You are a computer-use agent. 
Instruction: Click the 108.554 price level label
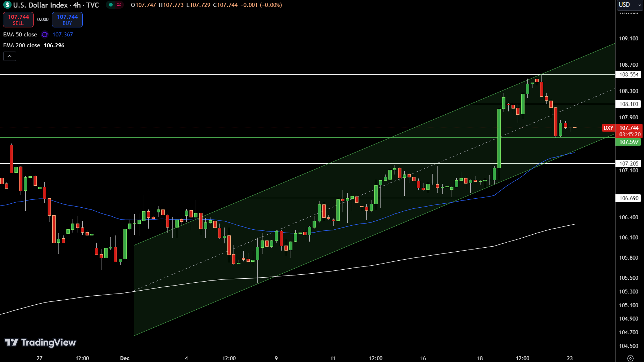(x=628, y=75)
